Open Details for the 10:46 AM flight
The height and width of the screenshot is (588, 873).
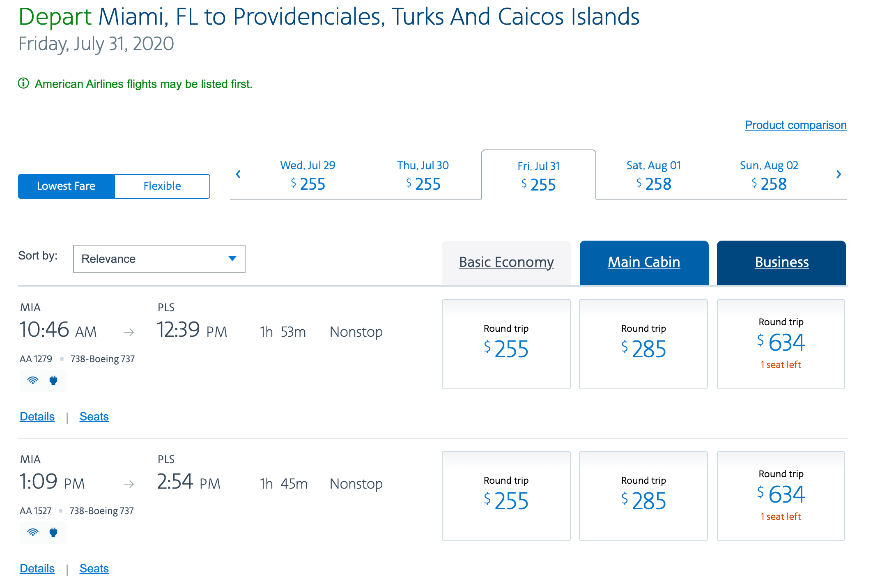pyautogui.click(x=37, y=416)
